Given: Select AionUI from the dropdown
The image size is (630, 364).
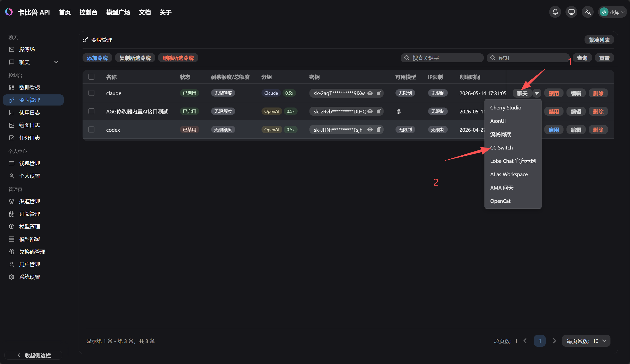Looking at the screenshot, I should click(x=513, y=121).
